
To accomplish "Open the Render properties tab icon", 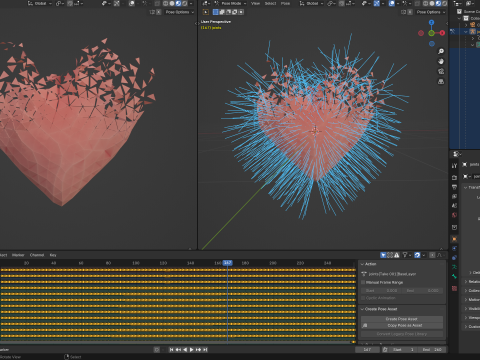I will [x=454, y=177].
